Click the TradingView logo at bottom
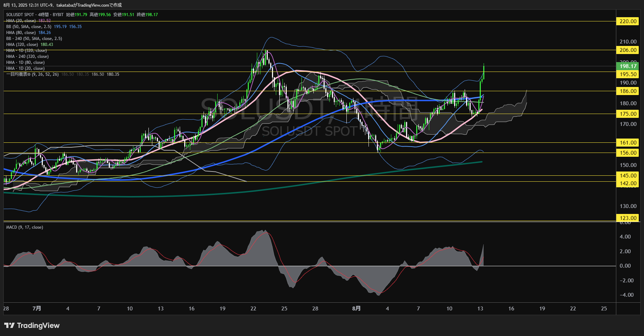This screenshot has height=336, width=644. click(32, 325)
